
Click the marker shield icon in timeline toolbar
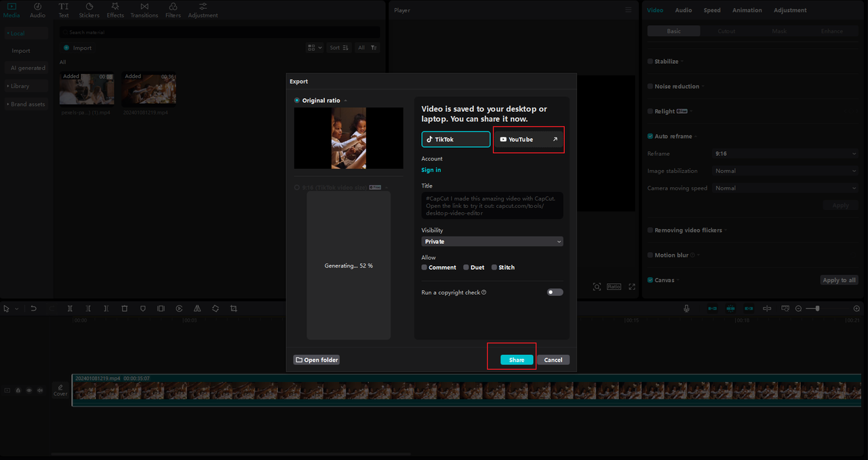click(x=142, y=308)
